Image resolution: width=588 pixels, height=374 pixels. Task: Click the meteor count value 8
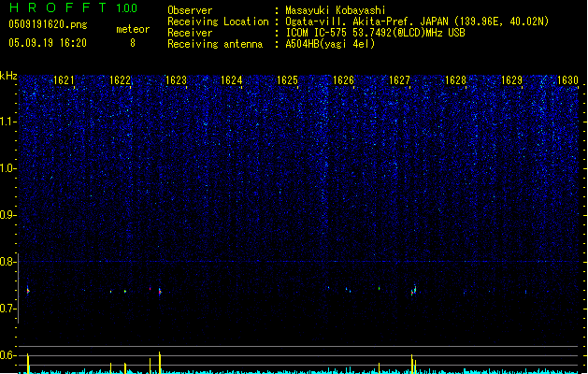[133, 43]
